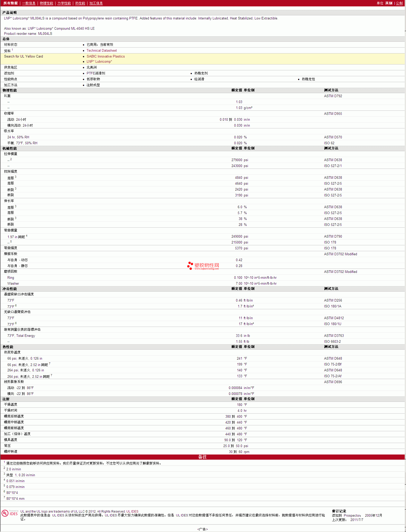The height and width of the screenshot is (532, 406).
Task: Click the 低萃取物 feature entry
Action: tap(93, 79)
